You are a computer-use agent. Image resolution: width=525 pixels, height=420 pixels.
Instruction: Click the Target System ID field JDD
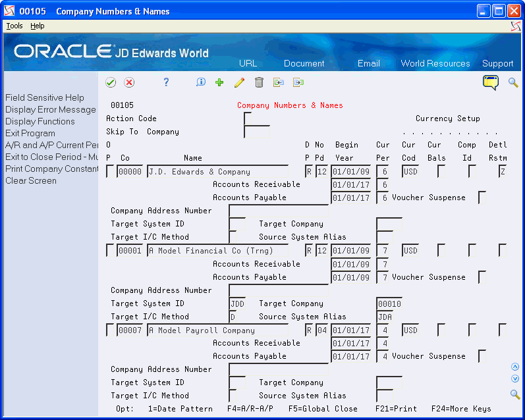coord(237,303)
